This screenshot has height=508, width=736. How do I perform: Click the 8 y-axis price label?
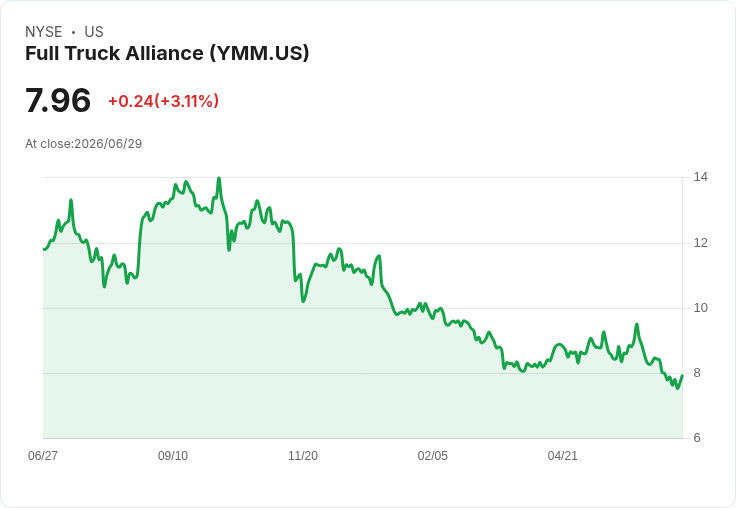[697, 373]
